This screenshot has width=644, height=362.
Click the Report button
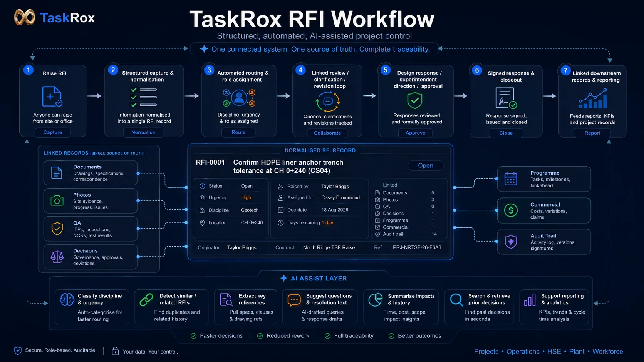tap(592, 133)
